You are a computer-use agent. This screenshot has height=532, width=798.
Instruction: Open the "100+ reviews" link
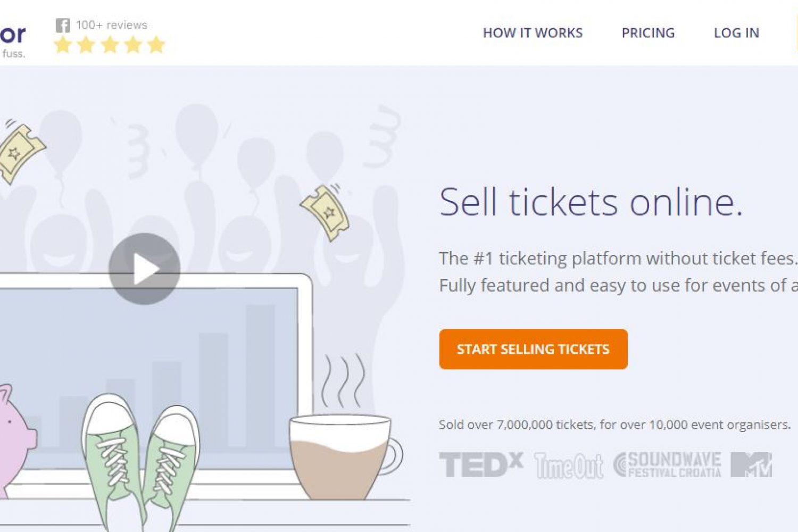tap(111, 25)
